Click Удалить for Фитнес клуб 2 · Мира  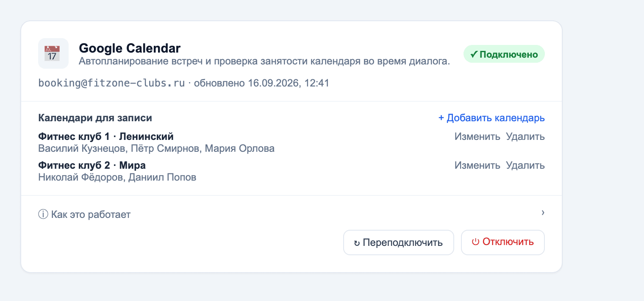(x=525, y=165)
